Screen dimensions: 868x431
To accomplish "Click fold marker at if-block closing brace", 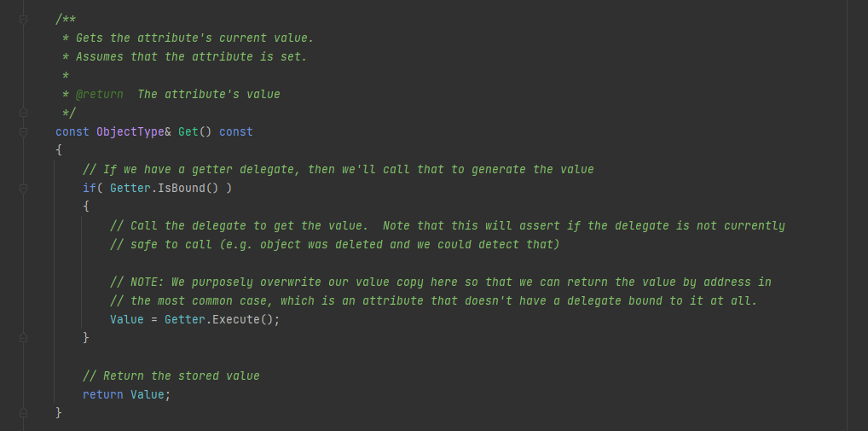I will click(x=24, y=338).
